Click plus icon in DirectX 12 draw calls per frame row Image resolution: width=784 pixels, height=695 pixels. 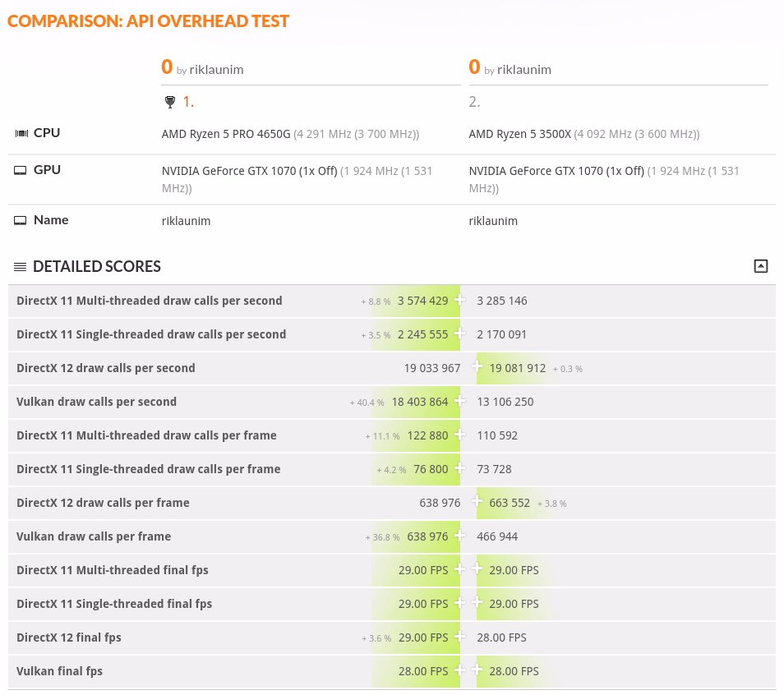477,503
